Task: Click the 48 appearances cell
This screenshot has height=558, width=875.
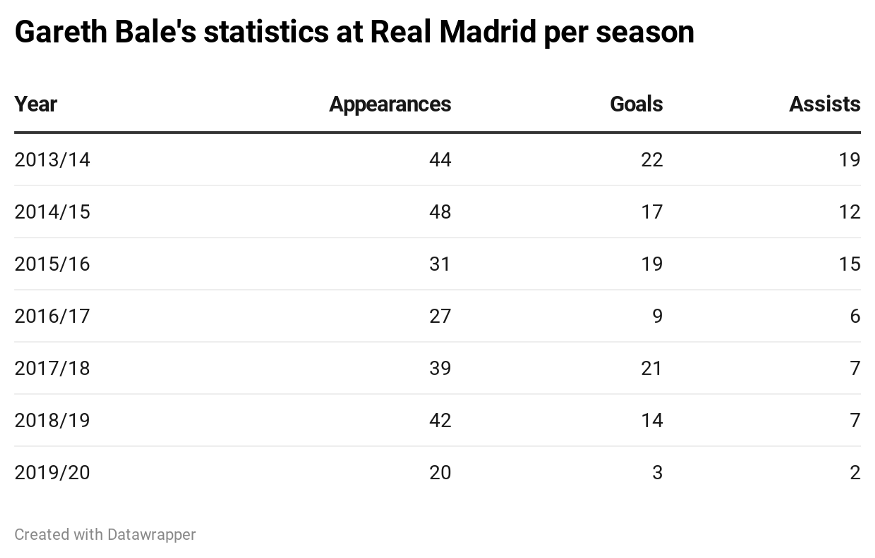Action: (x=440, y=212)
